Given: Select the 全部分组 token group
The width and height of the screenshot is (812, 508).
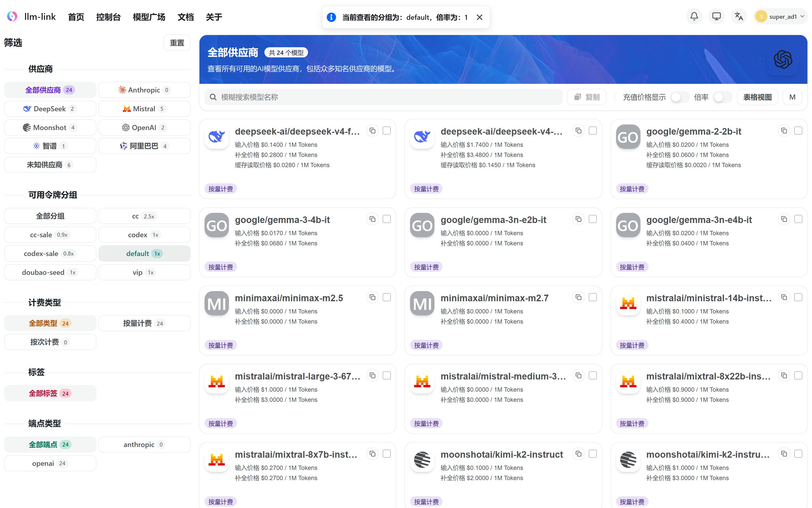Looking at the screenshot, I should [x=50, y=216].
